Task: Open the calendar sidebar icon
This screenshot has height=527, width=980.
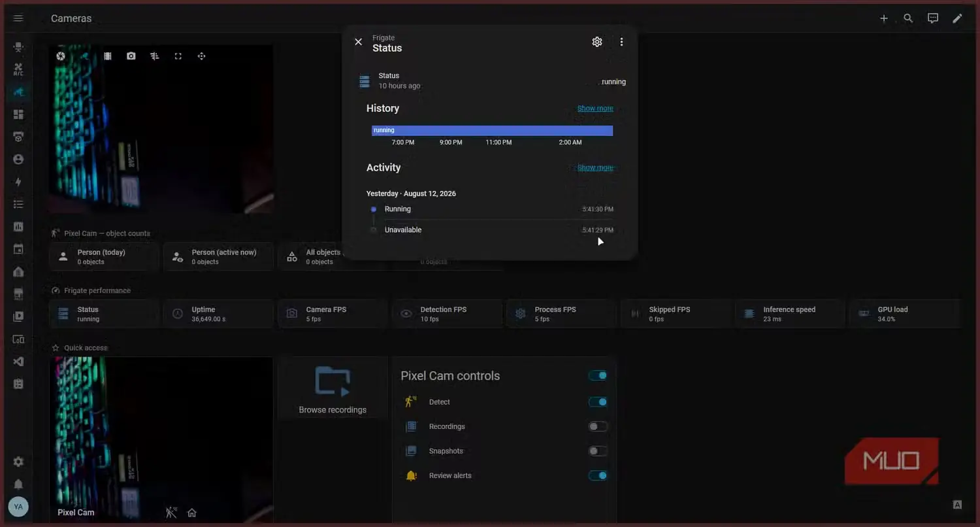Action: click(x=18, y=249)
